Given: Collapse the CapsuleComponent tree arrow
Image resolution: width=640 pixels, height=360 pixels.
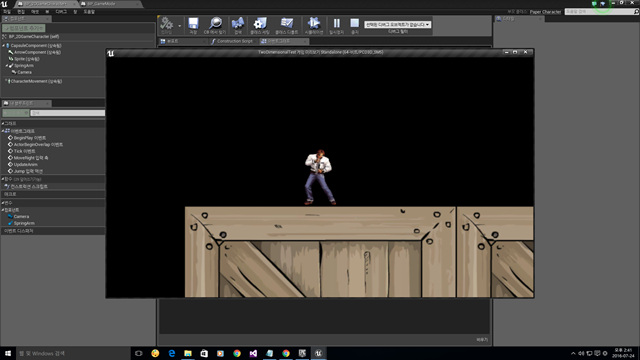Looking at the screenshot, I should [x=3, y=46].
